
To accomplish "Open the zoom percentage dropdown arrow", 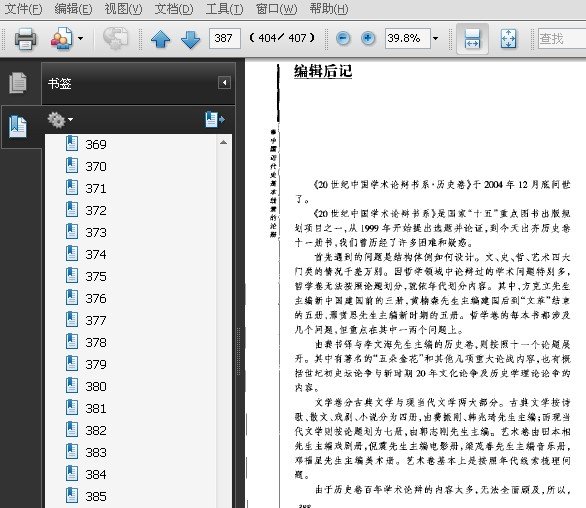I will 435,38.
